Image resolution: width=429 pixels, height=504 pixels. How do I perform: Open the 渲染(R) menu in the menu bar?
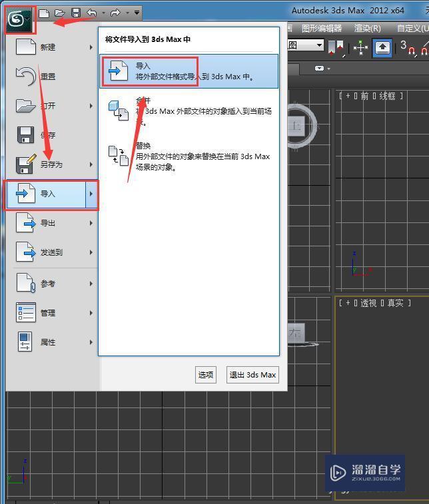(368, 28)
